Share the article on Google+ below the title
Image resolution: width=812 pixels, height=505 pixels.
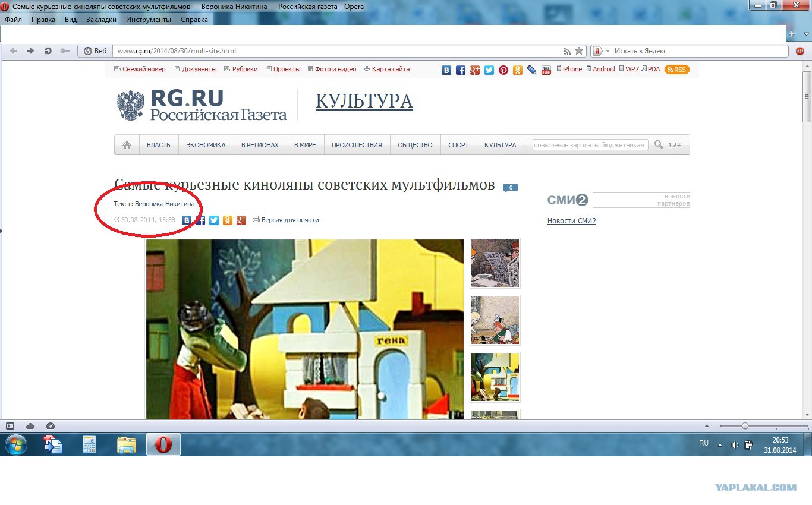click(241, 220)
